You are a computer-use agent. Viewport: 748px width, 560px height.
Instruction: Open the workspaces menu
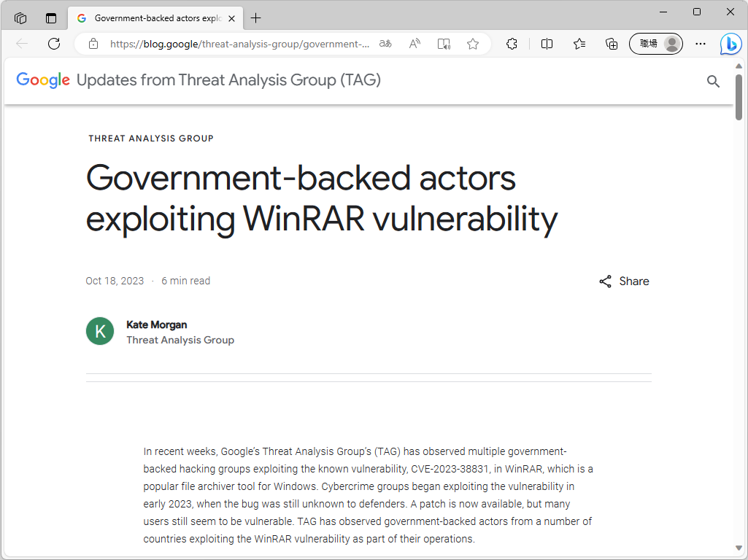click(20, 17)
